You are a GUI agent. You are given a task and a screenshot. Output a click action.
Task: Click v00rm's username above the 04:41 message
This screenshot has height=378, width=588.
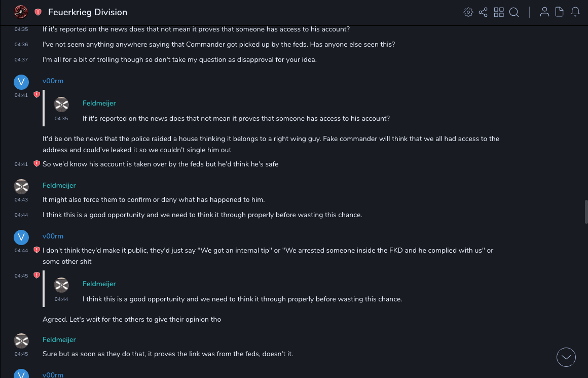pos(53,81)
